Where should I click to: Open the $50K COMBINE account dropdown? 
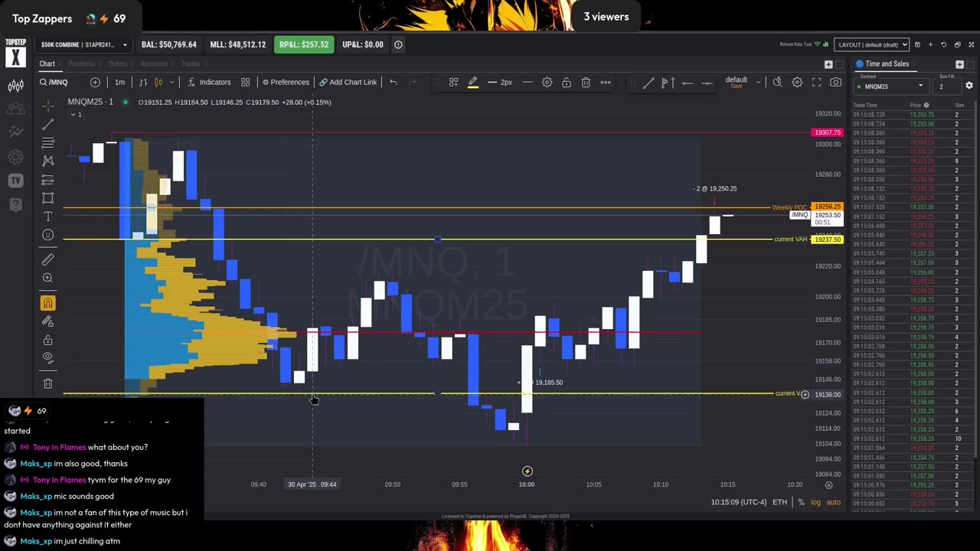click(x=83, y=44)
